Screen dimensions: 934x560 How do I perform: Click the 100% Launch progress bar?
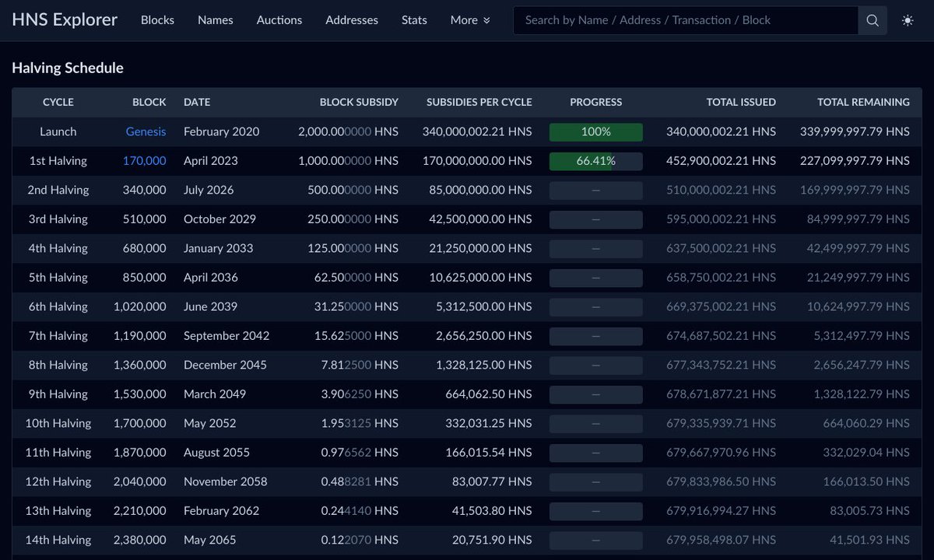coord(596,132)
